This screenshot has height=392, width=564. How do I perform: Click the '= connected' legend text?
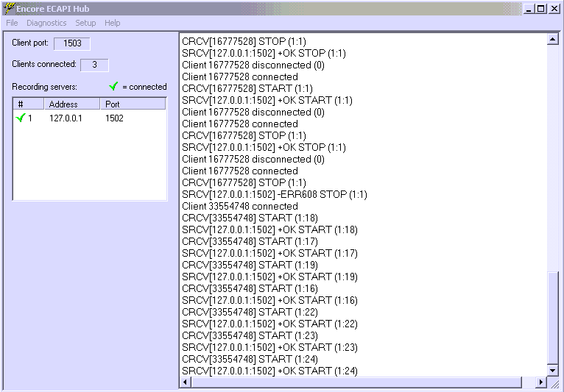tap(144, 87)
